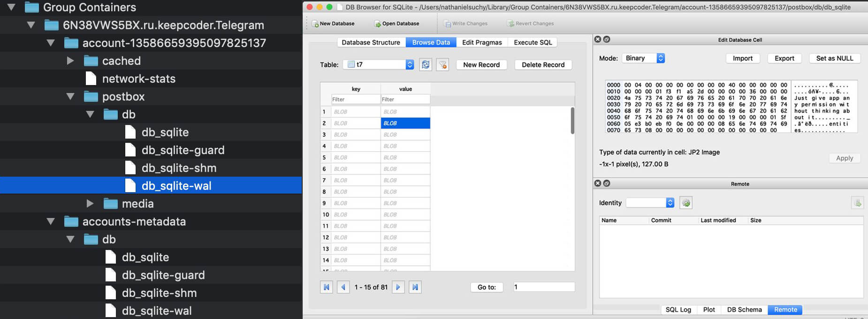This screenshot has width=868, height=319.
Task: Go to previous page of records
Action: tap(343, 287)
